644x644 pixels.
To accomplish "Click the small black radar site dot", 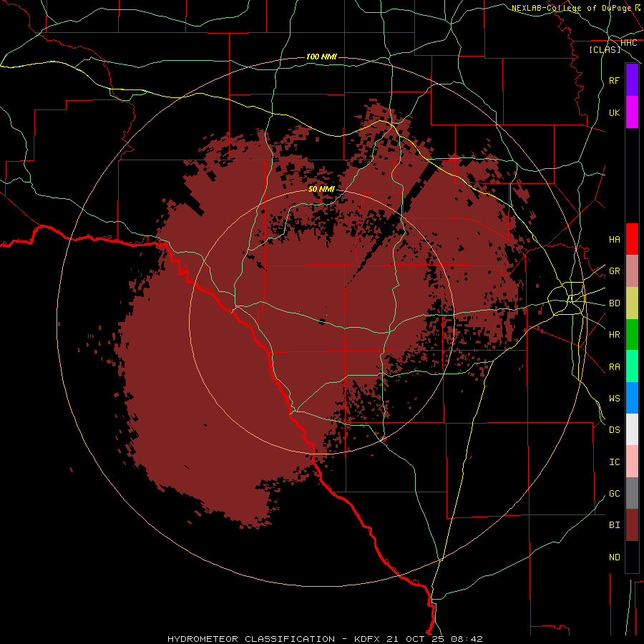I will point(322,321).
